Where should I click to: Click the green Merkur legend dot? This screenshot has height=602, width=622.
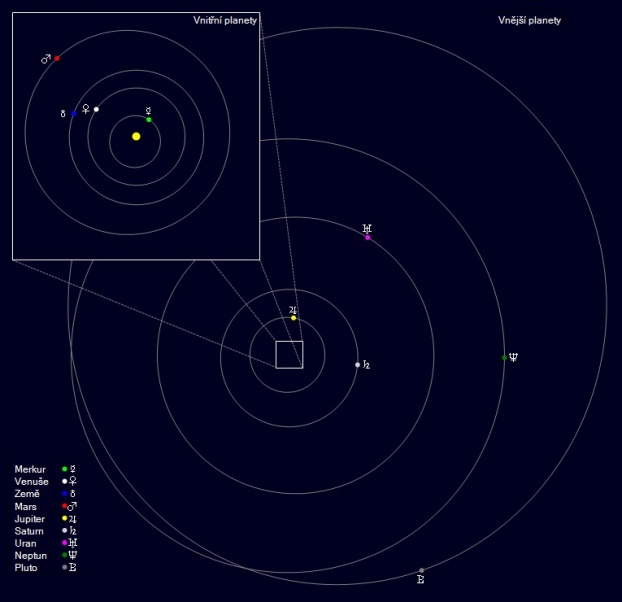65,469
